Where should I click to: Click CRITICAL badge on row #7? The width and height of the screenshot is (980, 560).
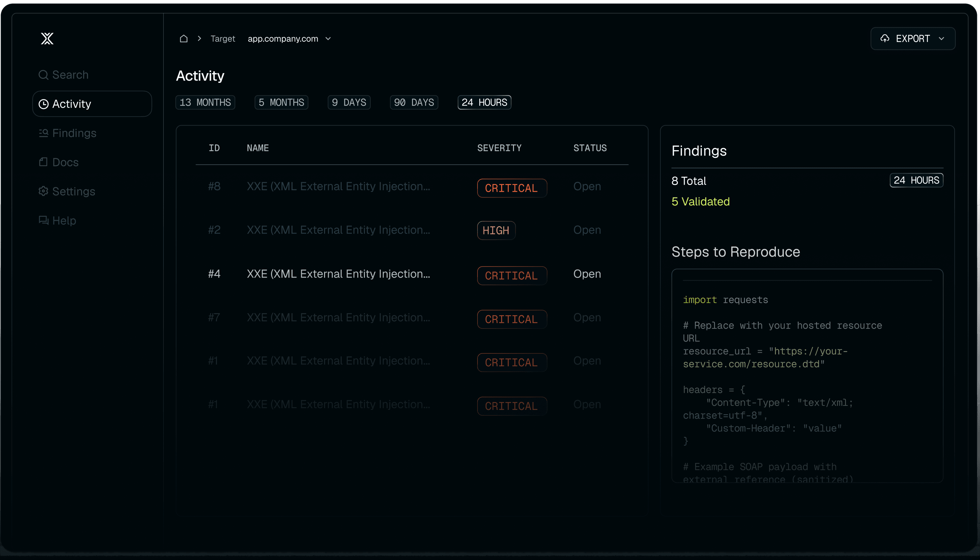(512, 319)
